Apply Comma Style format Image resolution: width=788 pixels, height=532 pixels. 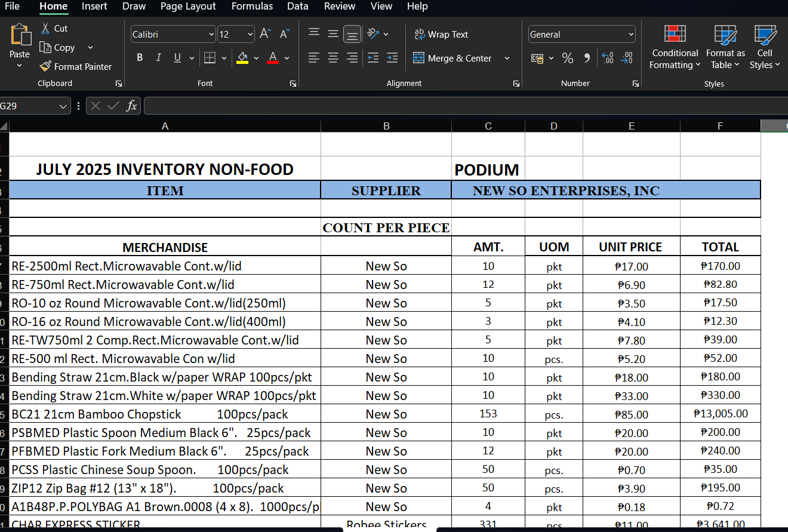click(x=587, y=58)
